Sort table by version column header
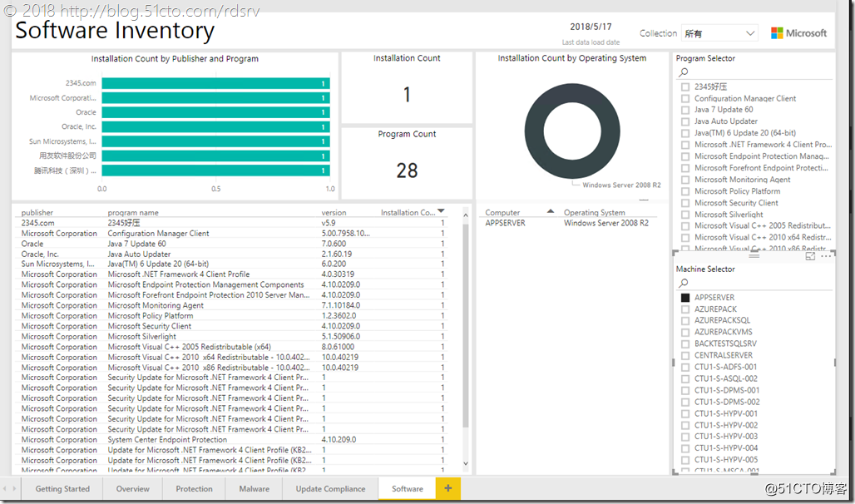The height and width of the screenshot is (504, 855). 334,213
